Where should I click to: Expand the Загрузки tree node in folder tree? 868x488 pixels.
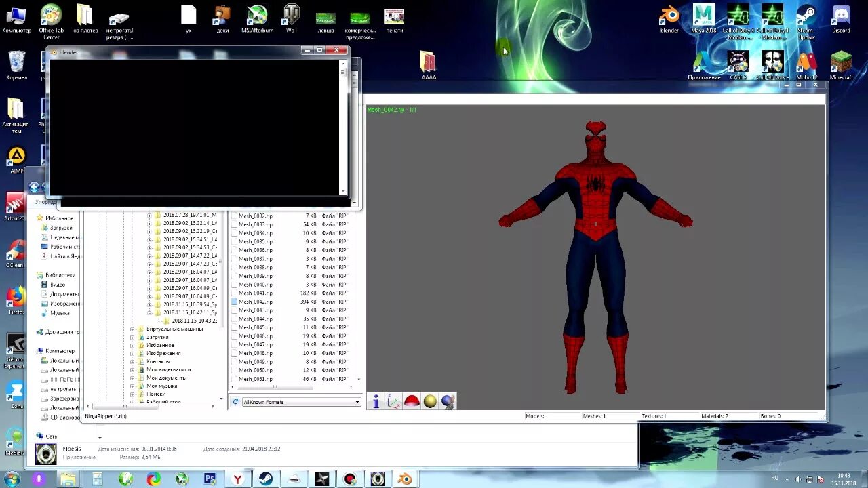tap(132, 337)
